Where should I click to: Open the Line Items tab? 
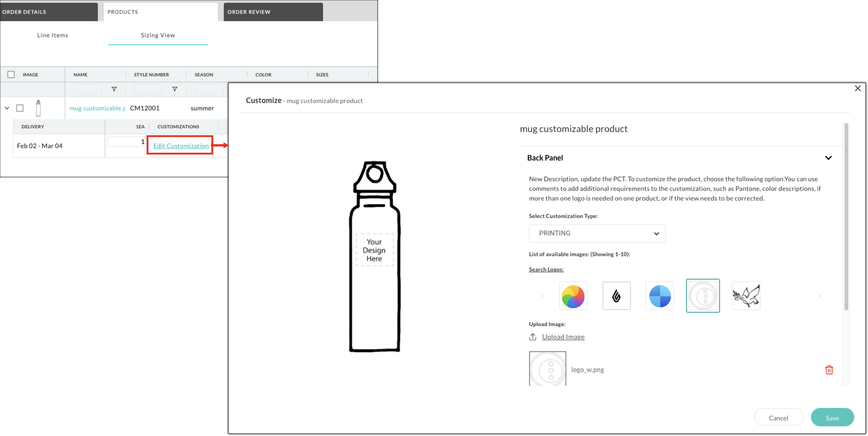click(x=53, y=35)
